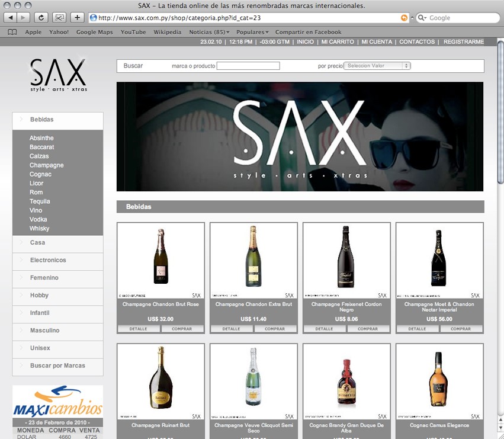
Task: Expand the Hobby category
Action: click(58, 296)
